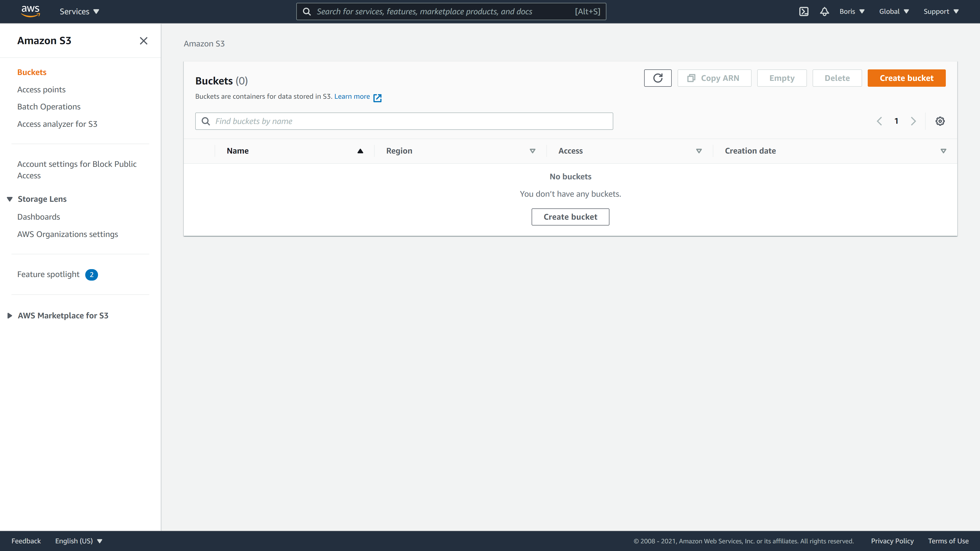
Task: Open the Support dropdown menu
Action: 941,11
